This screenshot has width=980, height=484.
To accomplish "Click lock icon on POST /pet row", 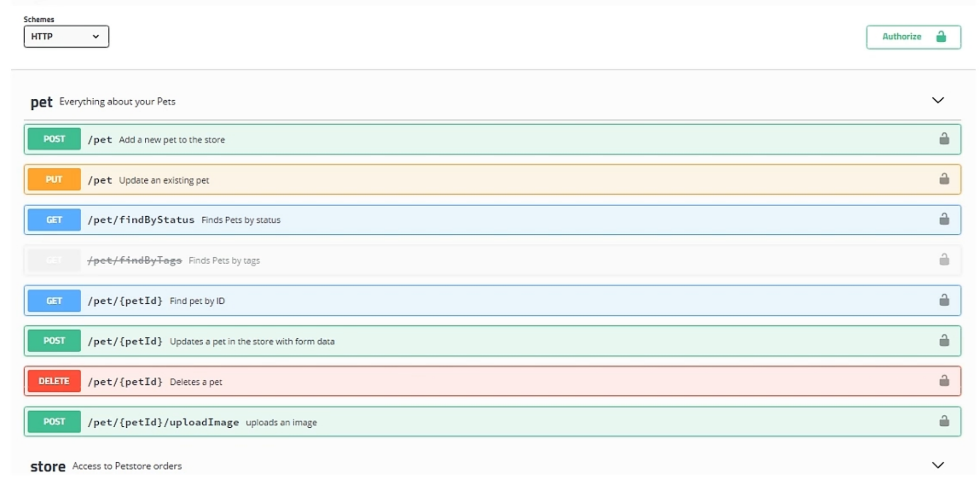I will point(944,139).
